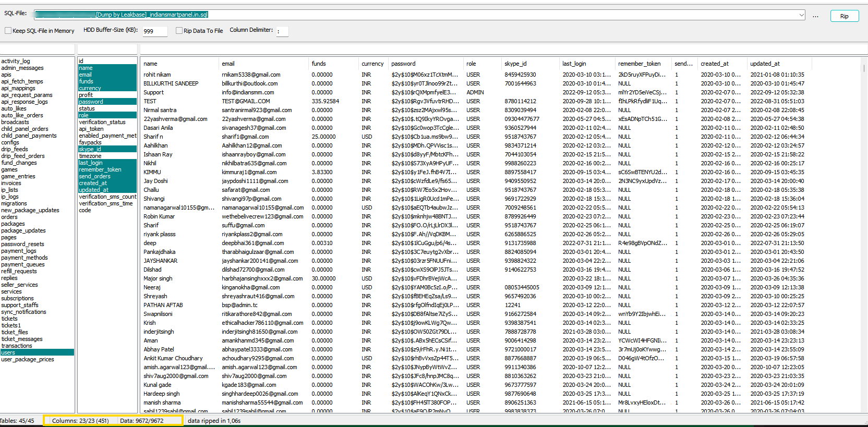
Task: Click the role column header
Action: point(483,64)
